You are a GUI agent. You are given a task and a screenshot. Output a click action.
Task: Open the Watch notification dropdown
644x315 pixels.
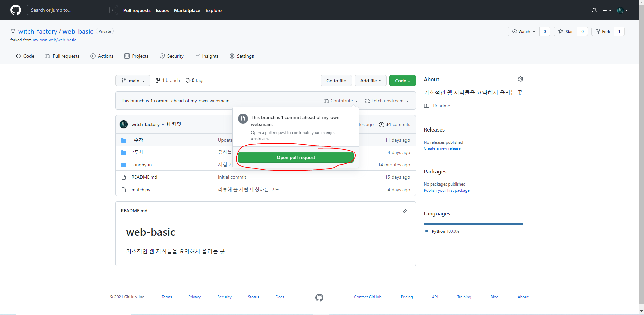coord(523,31)
